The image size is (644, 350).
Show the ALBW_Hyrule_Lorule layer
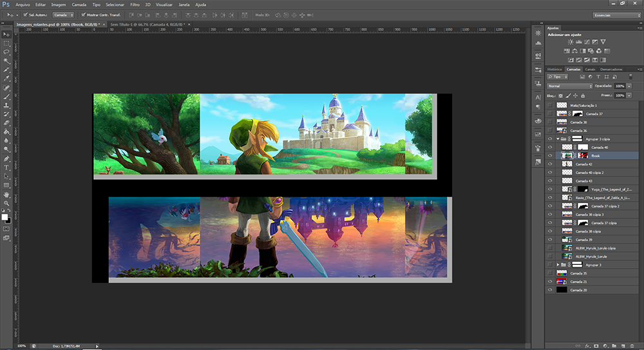[550, 257]
